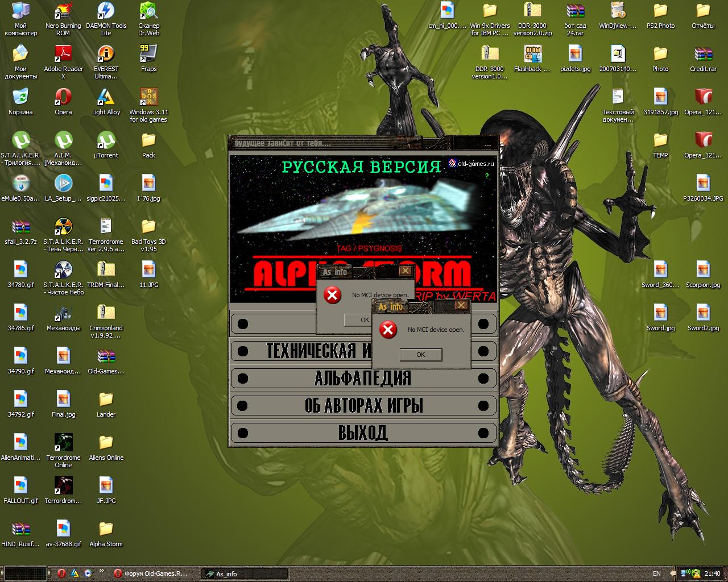The height and width of the screenshot is (582, 728).
Task: Expand hidden system tray icons arrow
Action: pyautogui.click(x=674, y=573)
